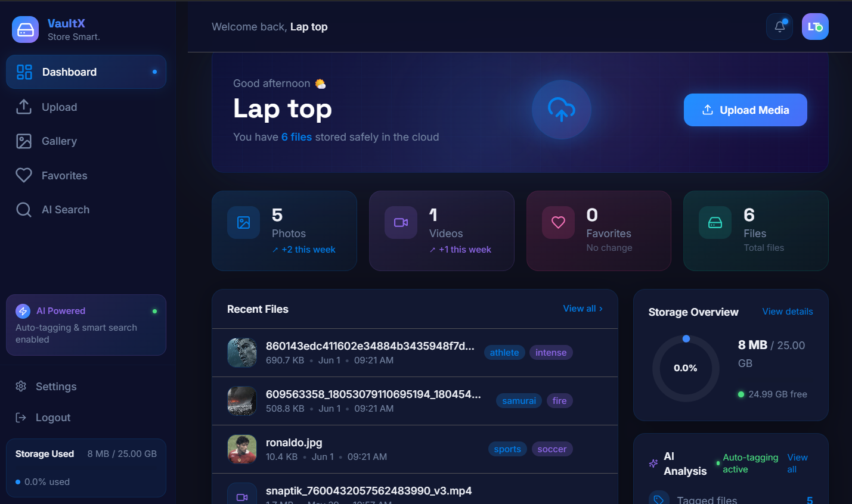Image resolution: width=852 pixels, height=504 pixels.
Task: Click the samurai tag
Action: coord(519,401)
